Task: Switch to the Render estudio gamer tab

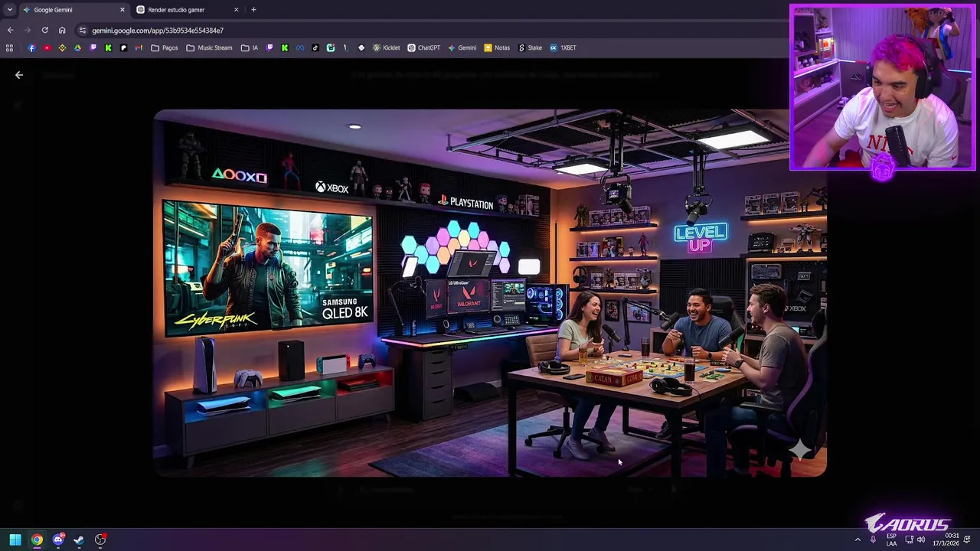Action: pos(188,10)
